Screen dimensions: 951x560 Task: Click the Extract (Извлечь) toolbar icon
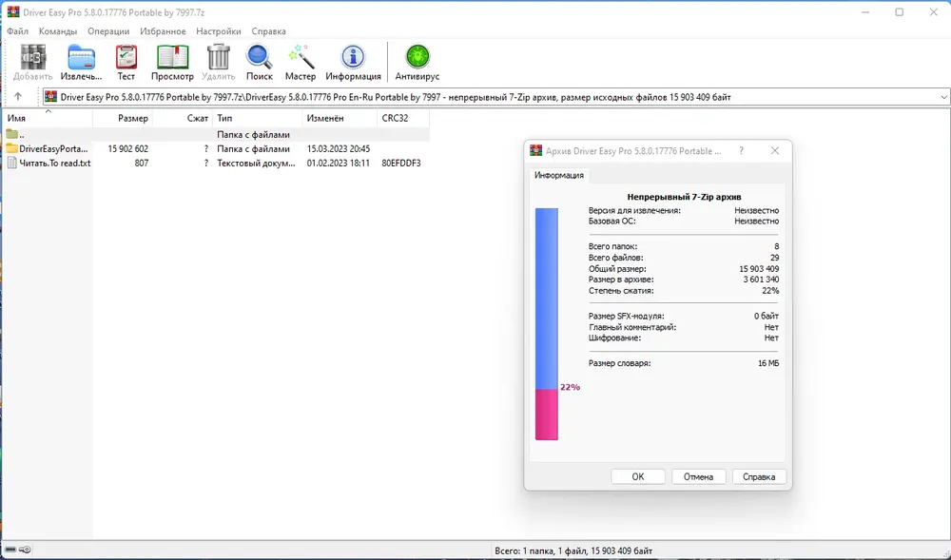(81, 63)
